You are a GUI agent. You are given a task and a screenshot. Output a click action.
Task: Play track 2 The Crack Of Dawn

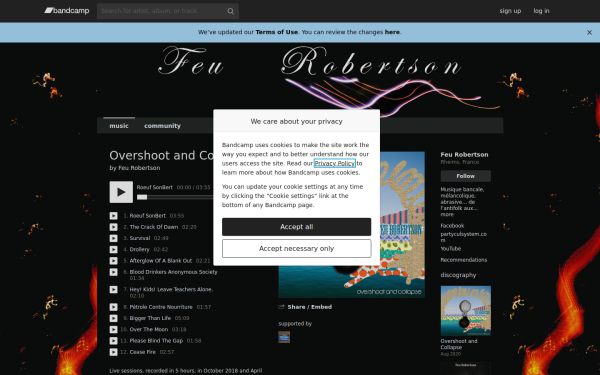pyautogui.click(x=114, y=227)
